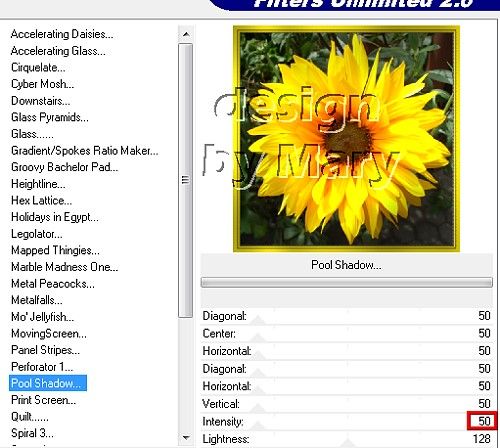The width and height of the screenshot is (500, 448).
Task: Click the progress bar under Pool Shadow
Action: pos(347,282)
